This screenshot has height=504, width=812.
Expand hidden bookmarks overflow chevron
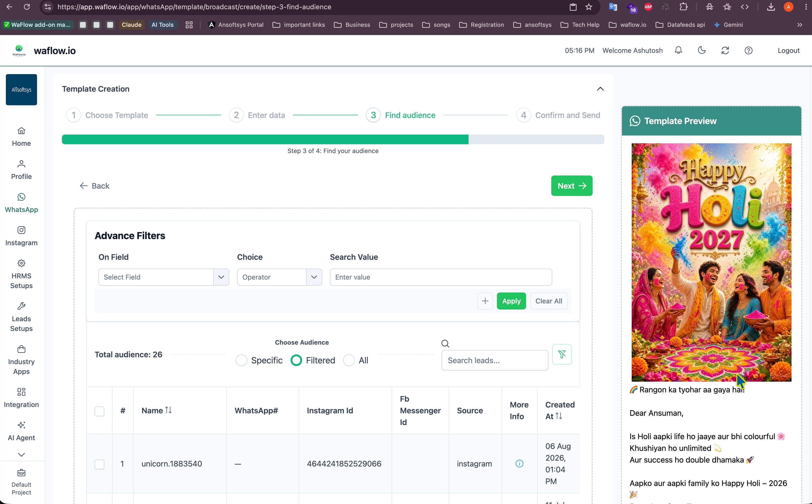pos(799,25)
